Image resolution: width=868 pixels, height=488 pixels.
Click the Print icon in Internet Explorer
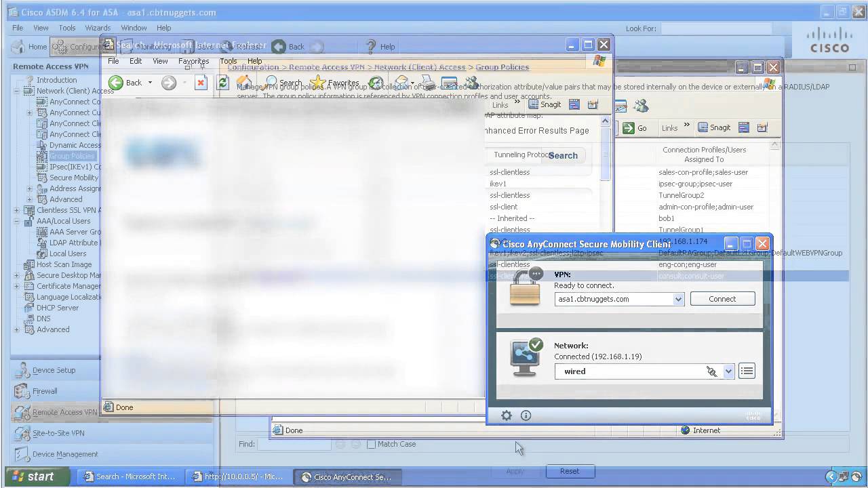point(427,83)
